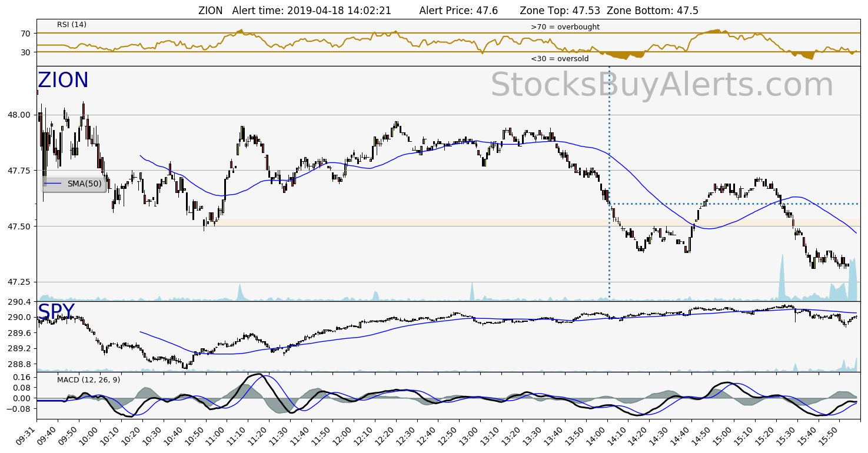Click the 289.2 SPY axis label
Image resolution: width=868 pixels, height=453 pixels.
pyautogui.click(x=19, y=349)
